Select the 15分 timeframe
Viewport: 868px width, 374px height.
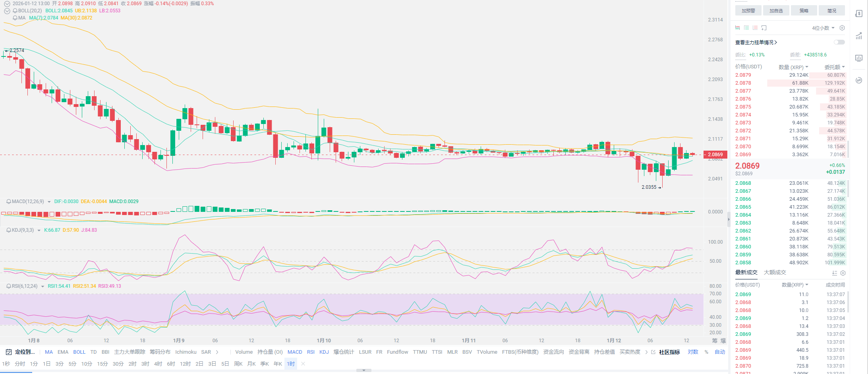[x=102, y=364]
